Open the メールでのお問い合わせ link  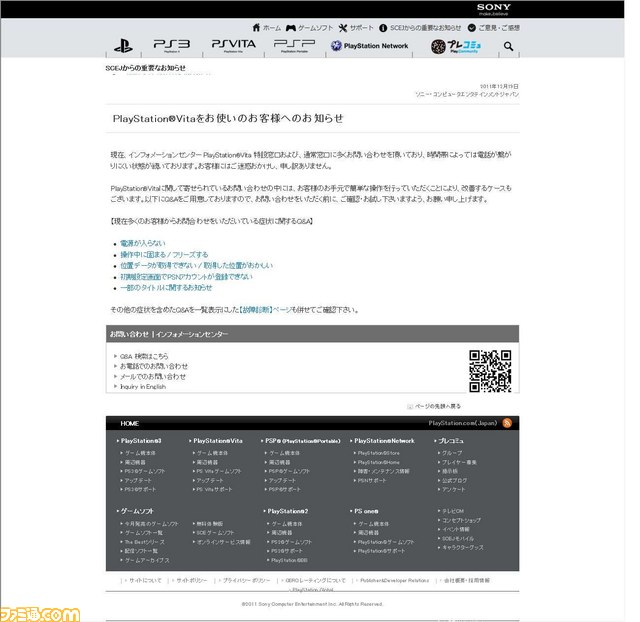pos(153,376)
